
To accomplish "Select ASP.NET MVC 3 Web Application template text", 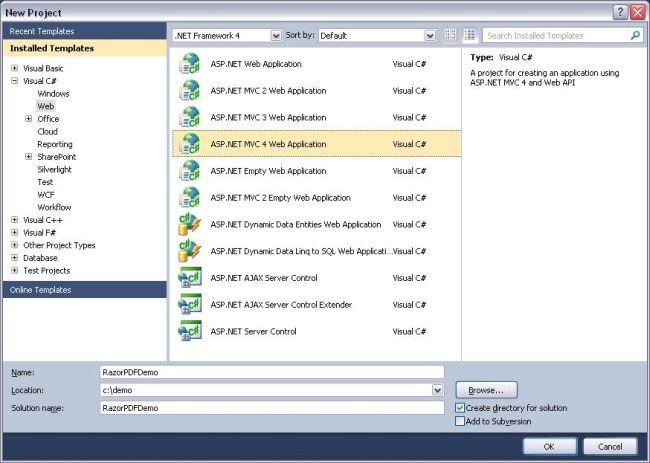I will (268, 118).
